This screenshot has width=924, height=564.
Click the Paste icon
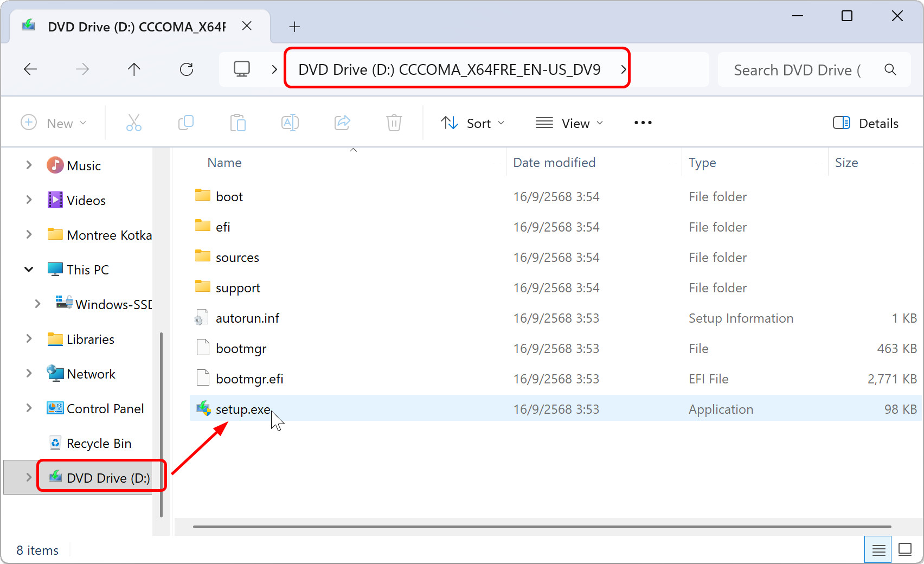coord(238,123)
